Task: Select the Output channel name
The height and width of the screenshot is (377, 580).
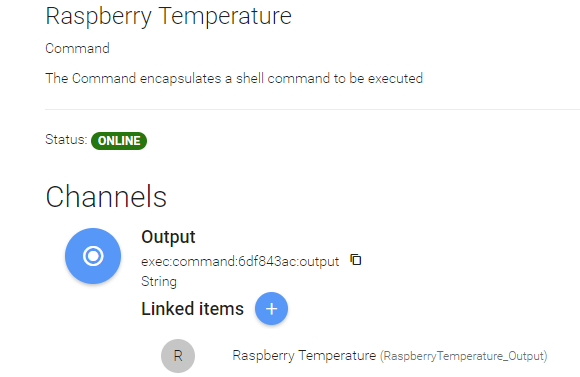Action: (168, 238)
